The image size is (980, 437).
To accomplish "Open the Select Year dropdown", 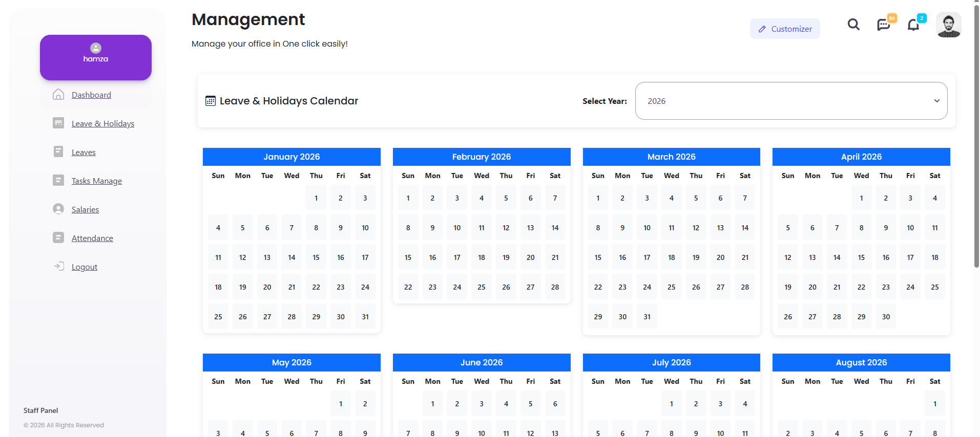I will point(791,101).
